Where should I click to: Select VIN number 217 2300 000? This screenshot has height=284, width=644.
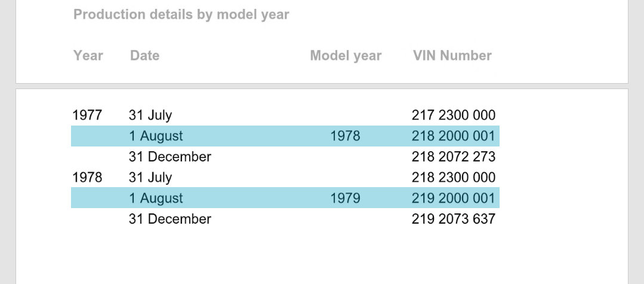click(x=454, y=115)
